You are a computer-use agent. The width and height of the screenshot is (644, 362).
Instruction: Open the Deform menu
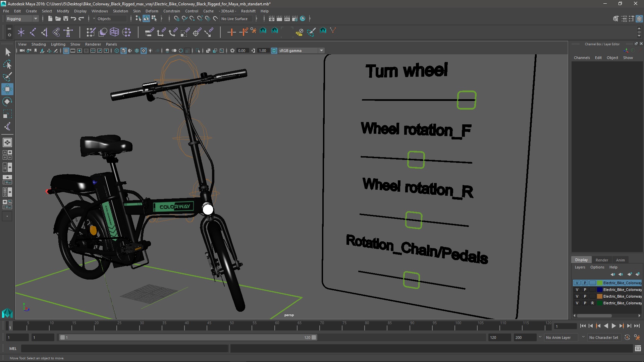(x=152, y=11)
